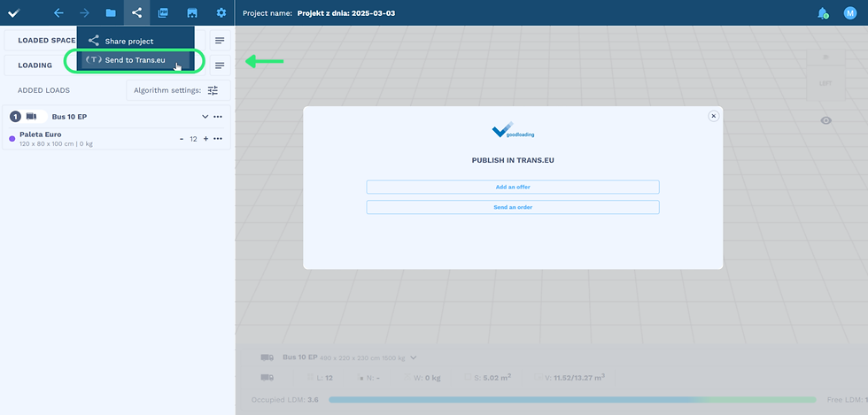Click Paleta Euro purple color dot
Image resolution: width=868 pixels, height=415 pixels.
(12, 139)
